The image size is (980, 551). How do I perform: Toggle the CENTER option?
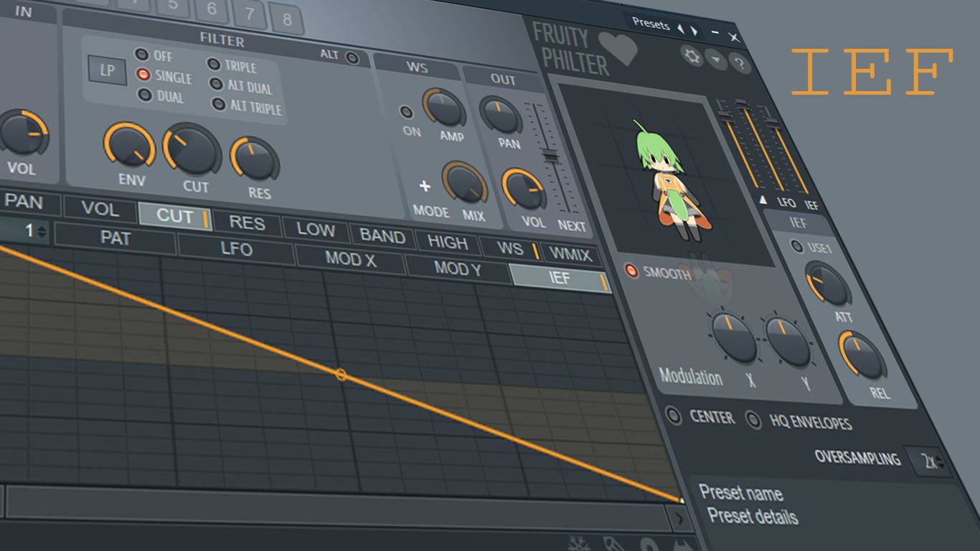click(x=674, y=415)
